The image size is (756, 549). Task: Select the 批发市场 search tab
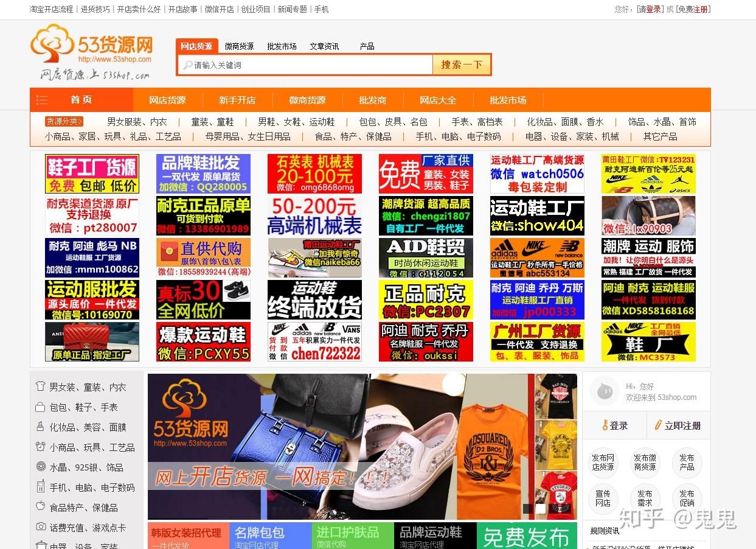[282, 46]
